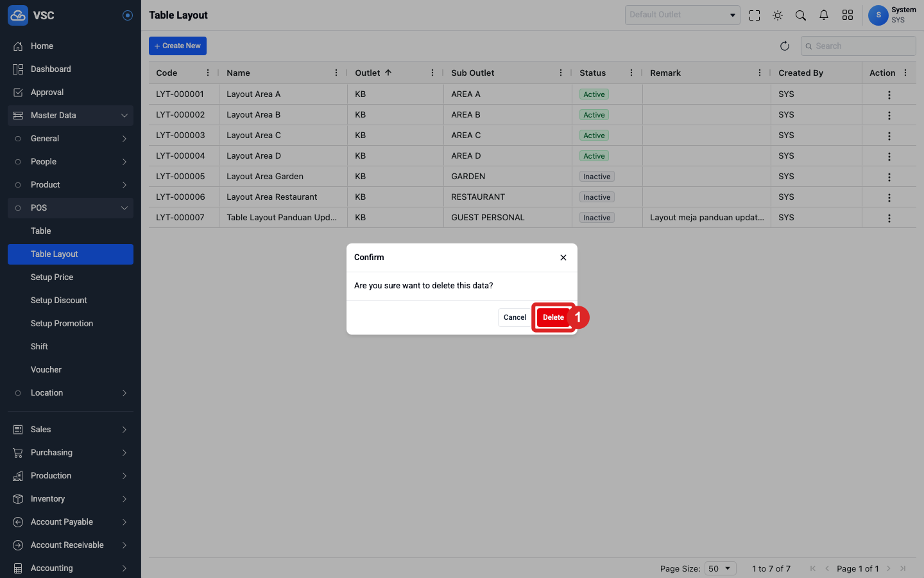The height and width of the screenshot is (578, 924).
Task: Expand the Inventory module
Action: [71, 499]
